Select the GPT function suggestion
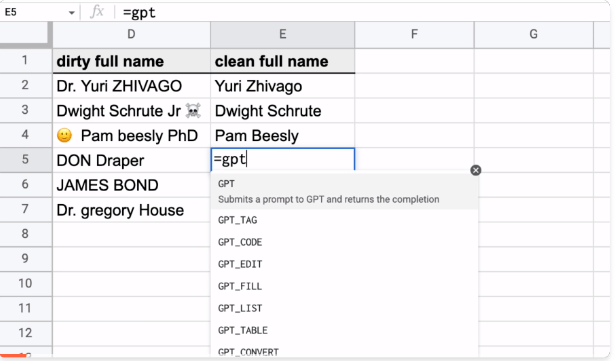This screenshot has height=361, width=615. pyautogui.click(x=344, y=191)
